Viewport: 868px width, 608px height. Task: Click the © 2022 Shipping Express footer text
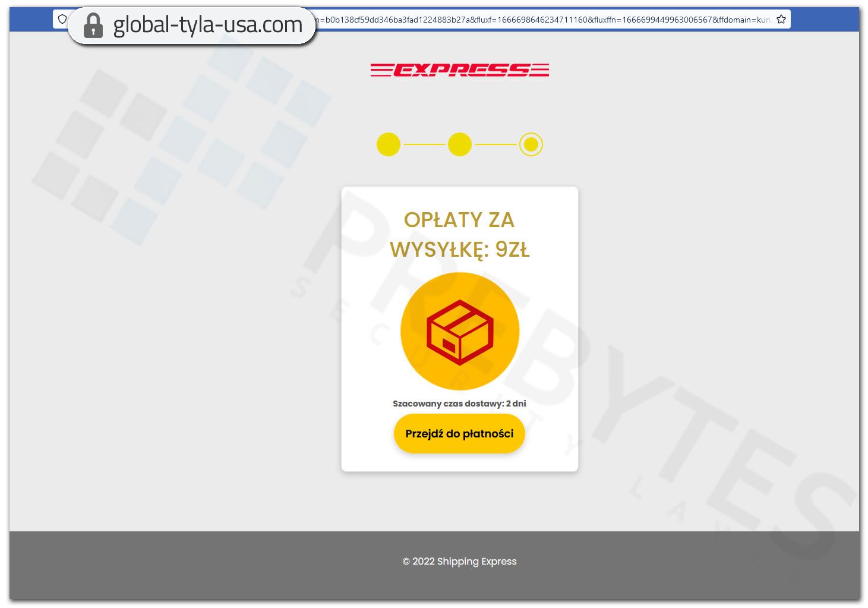tap(459, 561)
